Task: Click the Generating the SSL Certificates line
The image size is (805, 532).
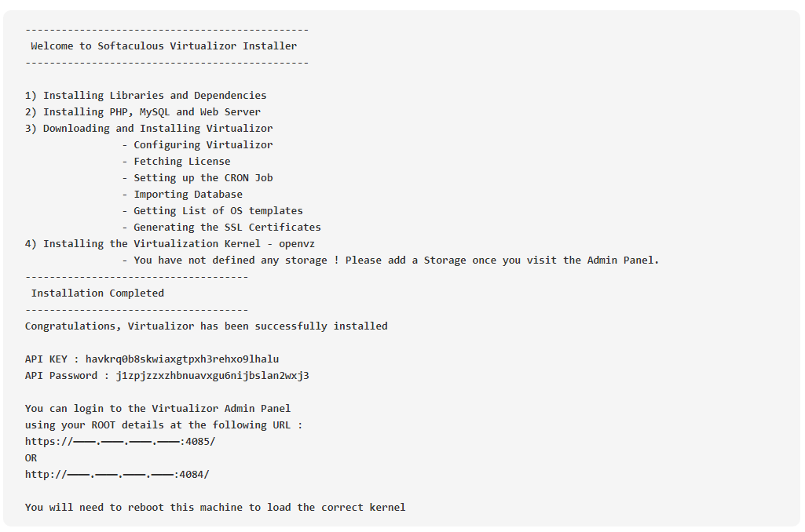Action: [x=221, y=228]
